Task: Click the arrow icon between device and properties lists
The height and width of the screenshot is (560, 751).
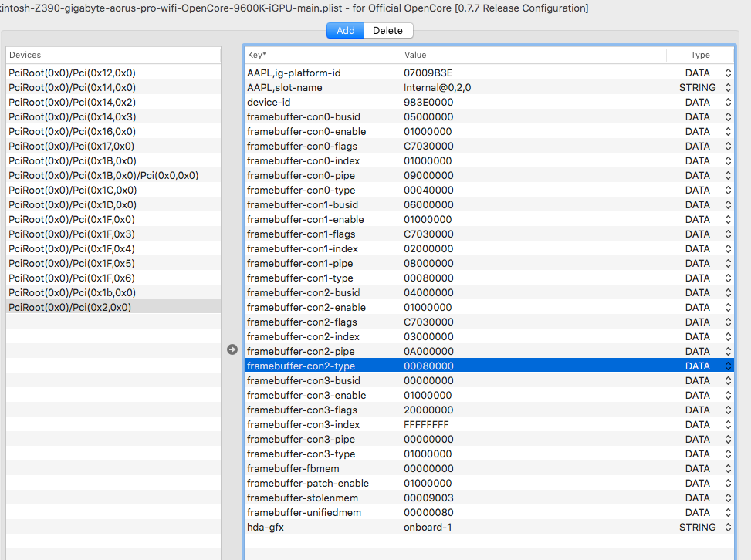Action: 232,349
